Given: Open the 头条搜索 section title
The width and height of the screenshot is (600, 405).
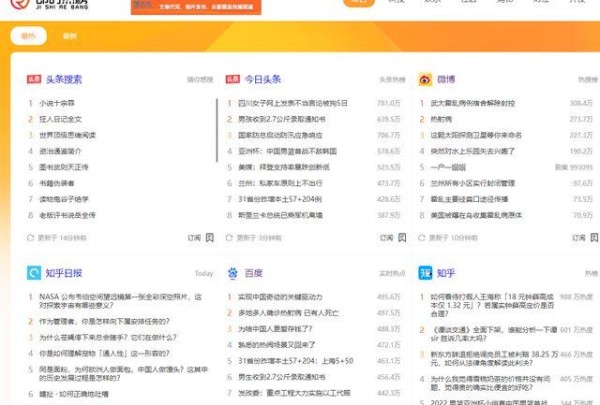Looking at the screenshot, I should pos(64,79).
